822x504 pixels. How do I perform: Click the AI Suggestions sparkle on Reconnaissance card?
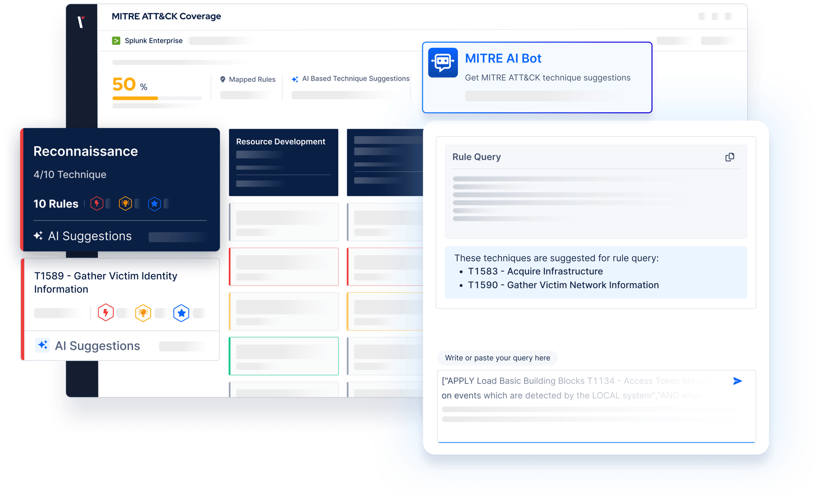click(x=38, y=235)
